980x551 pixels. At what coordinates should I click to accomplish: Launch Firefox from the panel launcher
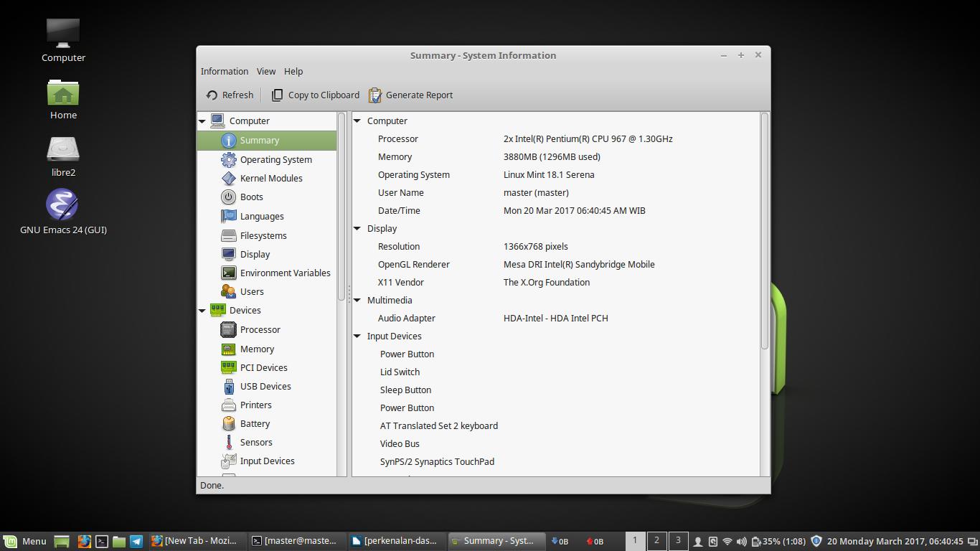[84, 541]
